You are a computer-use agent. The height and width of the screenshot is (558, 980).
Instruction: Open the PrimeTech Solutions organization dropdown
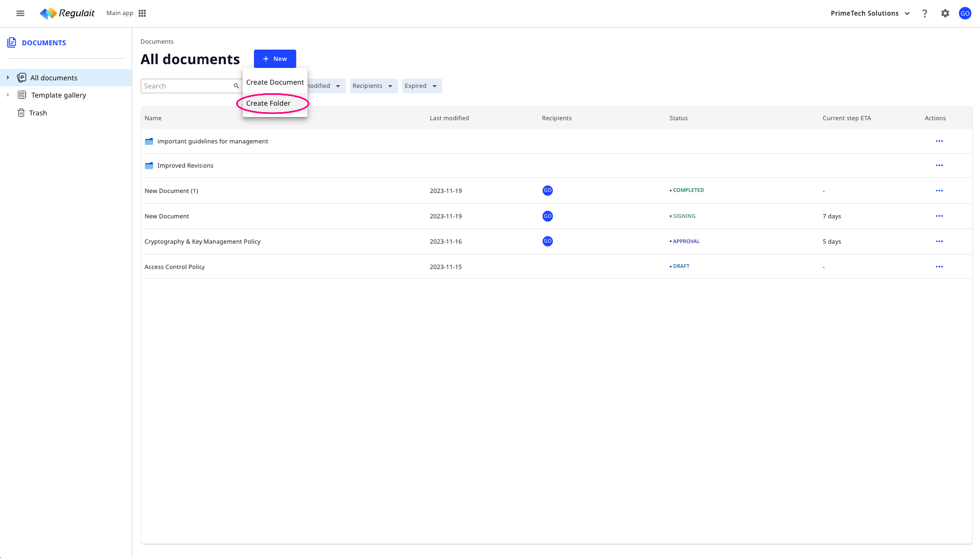pos(870,13)
